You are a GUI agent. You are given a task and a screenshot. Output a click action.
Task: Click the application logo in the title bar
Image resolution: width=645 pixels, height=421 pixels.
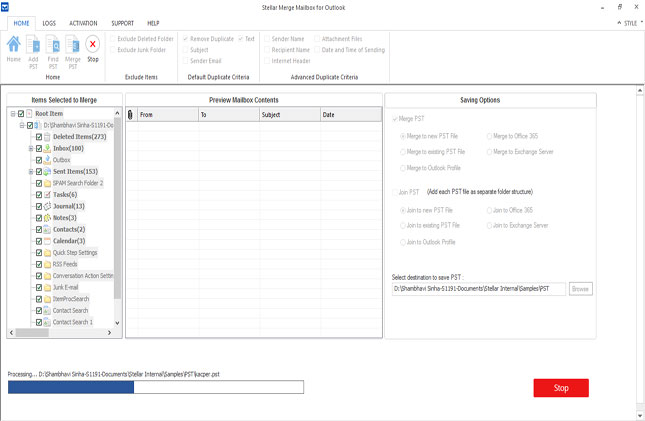[x=5, y=7]
